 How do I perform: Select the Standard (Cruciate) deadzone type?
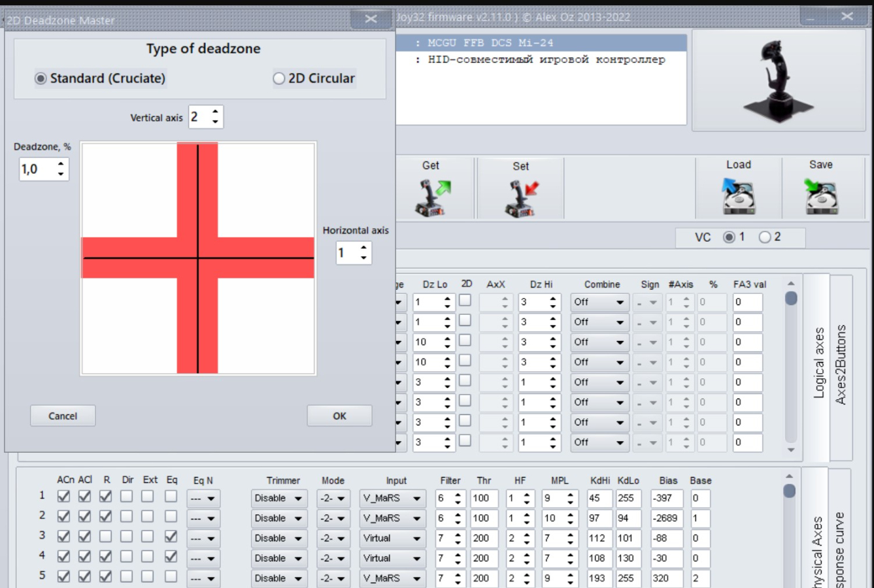pos(100,78)
